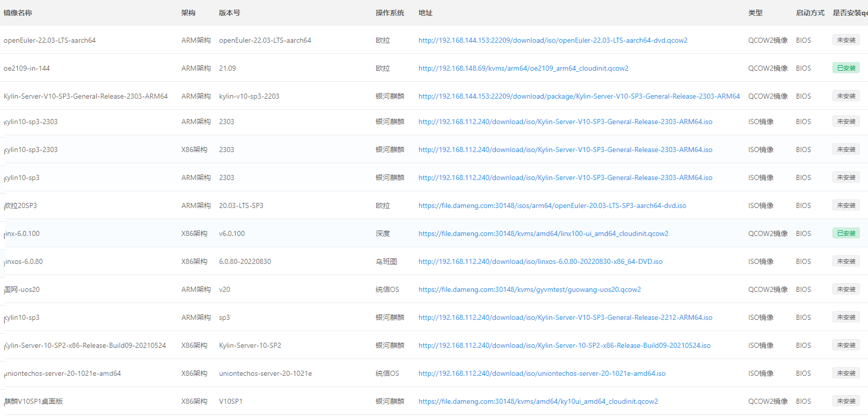
Task: Select the Kylin-Server-V10-SP3-General-Release-2303-ARM64 image name cell
Action: click(86, 96)
